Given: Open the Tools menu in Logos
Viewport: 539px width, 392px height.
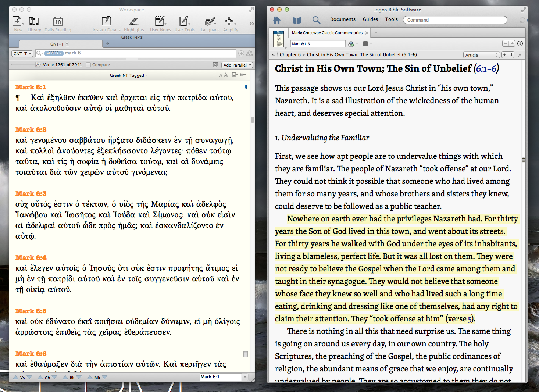Looking at the screenshot, I should coord(392,19).
